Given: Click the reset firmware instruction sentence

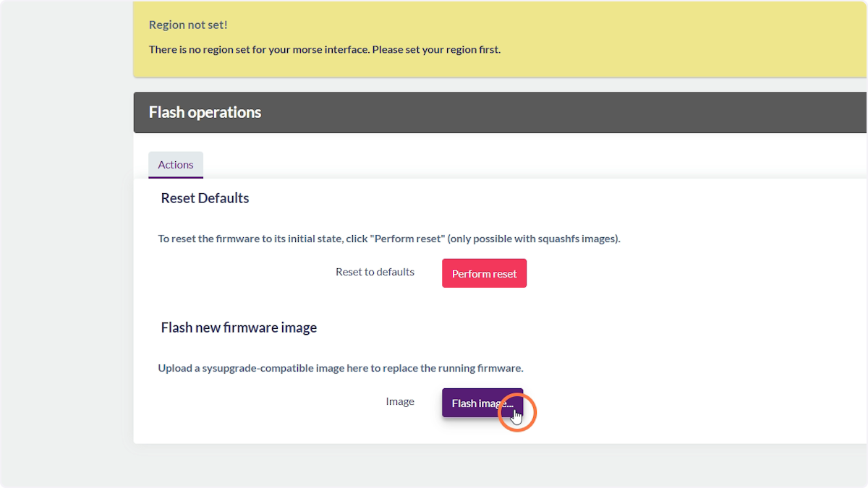Looking at the screenshot, I should point(389,238).
